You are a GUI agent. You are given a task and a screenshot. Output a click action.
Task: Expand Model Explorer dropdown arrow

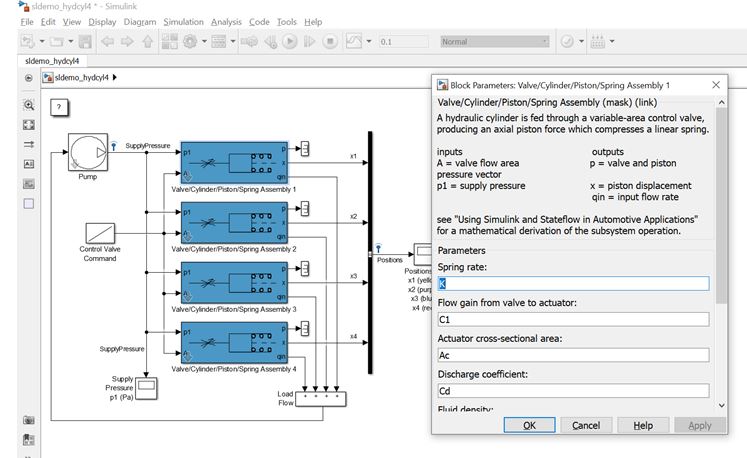click(x=232, y=41)
